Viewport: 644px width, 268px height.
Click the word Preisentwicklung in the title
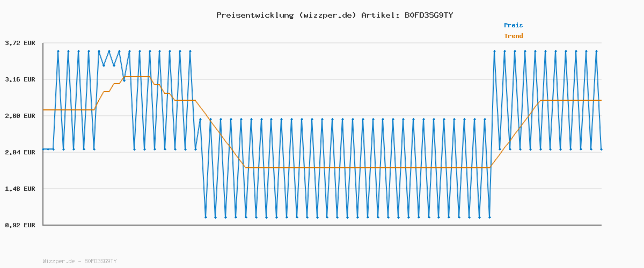point(254,15)
